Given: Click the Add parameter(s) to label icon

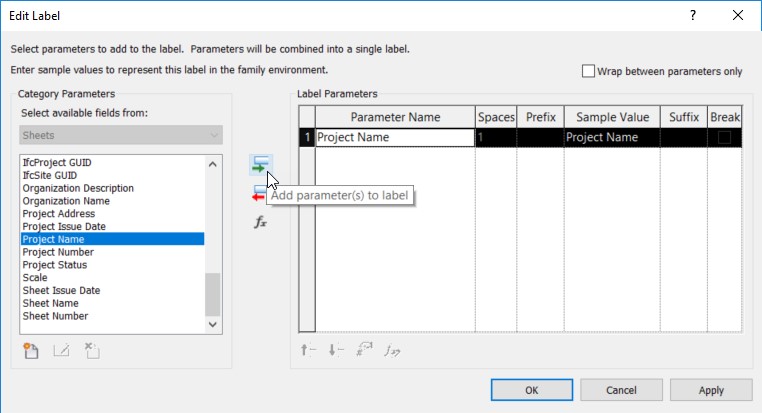Looking at the screenshot, I should point(260,165).
